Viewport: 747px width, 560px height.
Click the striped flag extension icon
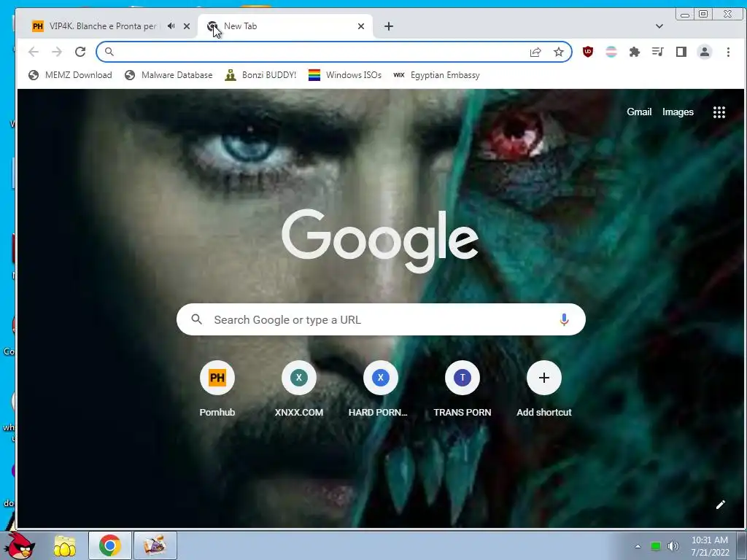click(x=611, y=52)
